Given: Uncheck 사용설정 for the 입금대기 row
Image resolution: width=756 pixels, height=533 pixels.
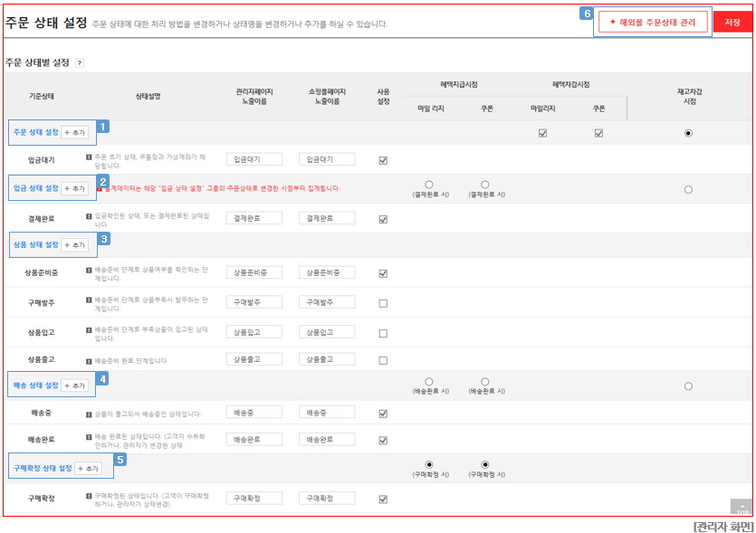Looking at the screenshot, I should tap(383, 160).
